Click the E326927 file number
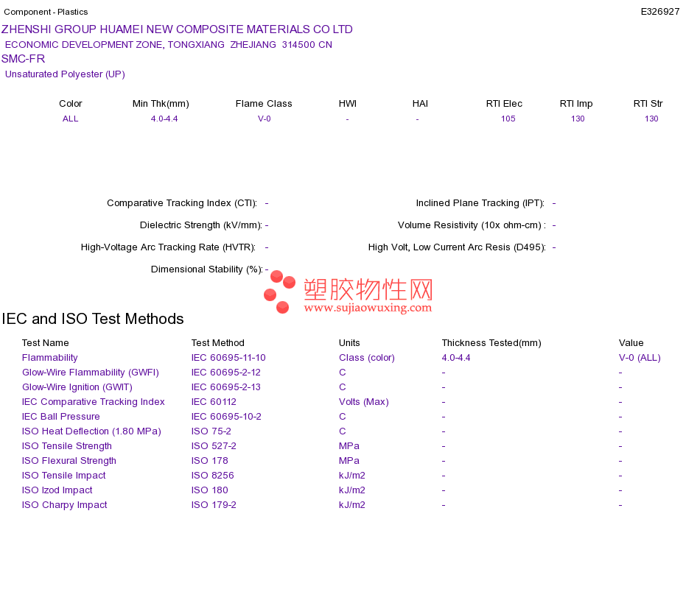Screen dimensions: 700x589 [659, 12]
